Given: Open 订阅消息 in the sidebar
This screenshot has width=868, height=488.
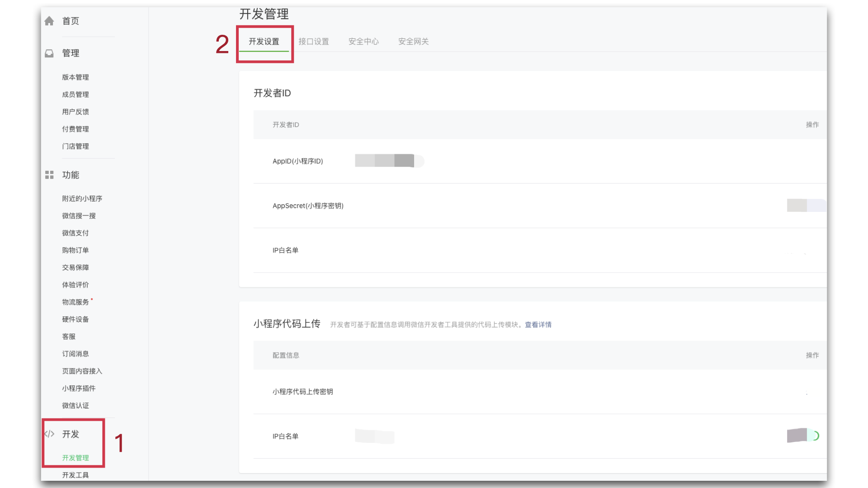Looking at the screenshot, I should pos(75,354).
